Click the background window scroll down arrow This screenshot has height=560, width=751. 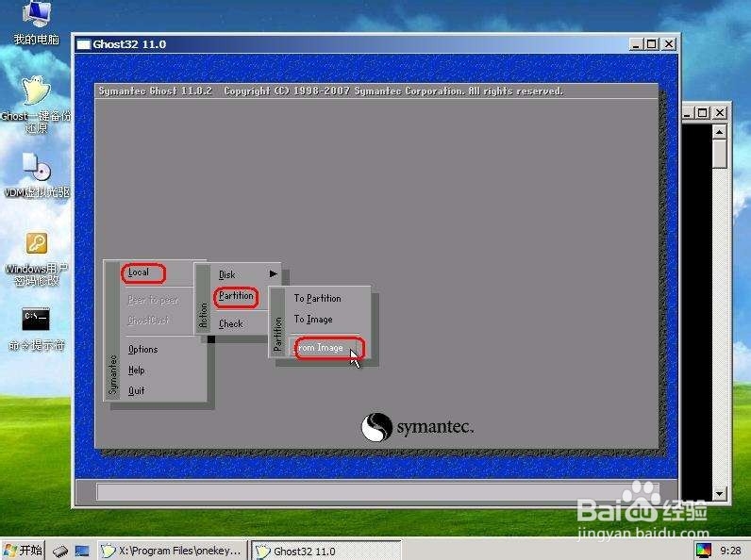pos(720,493)
